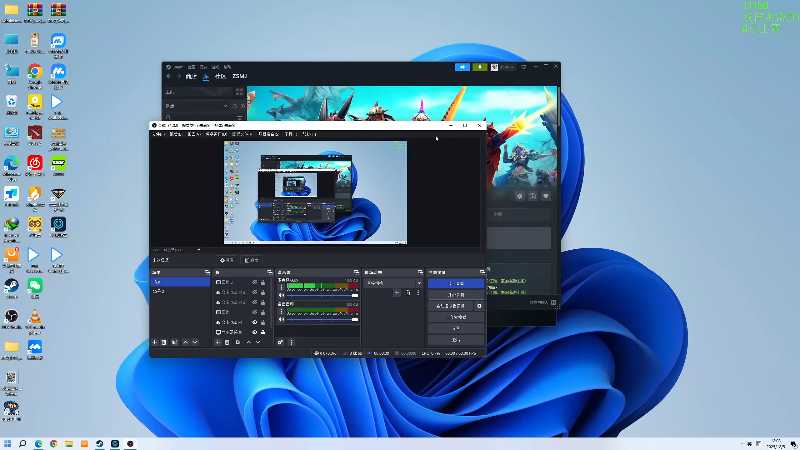Open Mic/Aux channel three-dot menu
The image size is (800, 450).
point(281,288)
